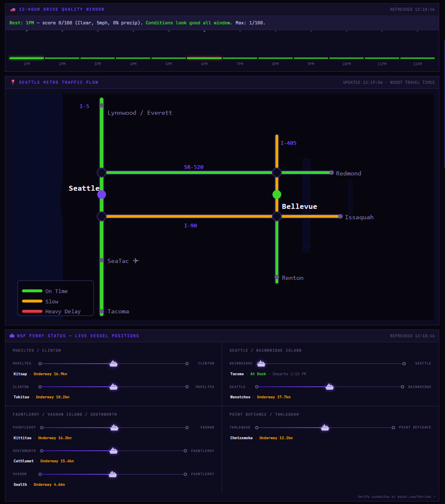The image size is (445, 504).
Task: Click the 'Underway 17.7kn' Wenatchee status
Action: tap(274, 397)
